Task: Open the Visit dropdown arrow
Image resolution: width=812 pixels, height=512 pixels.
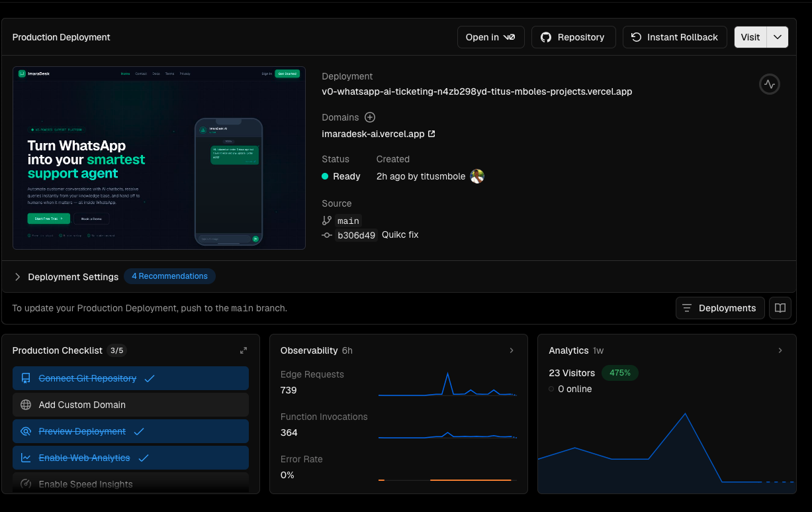Action: pos(778,37)
